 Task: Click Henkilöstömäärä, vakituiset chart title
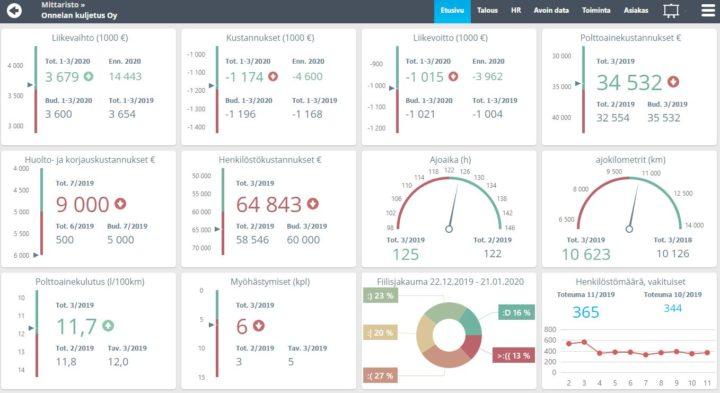[630, 282]
